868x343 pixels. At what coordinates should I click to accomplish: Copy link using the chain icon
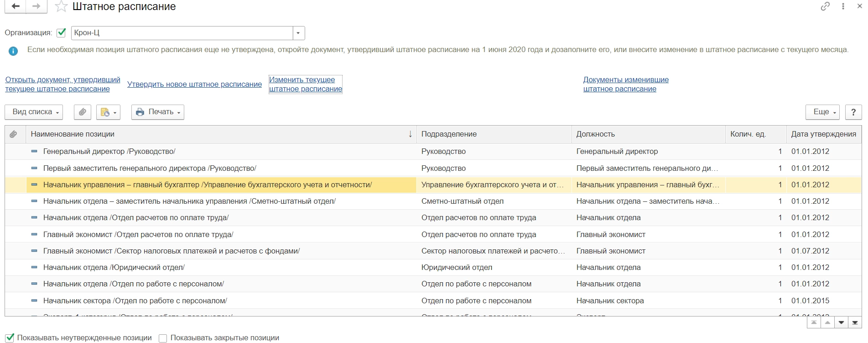click(x=825, y=6)
